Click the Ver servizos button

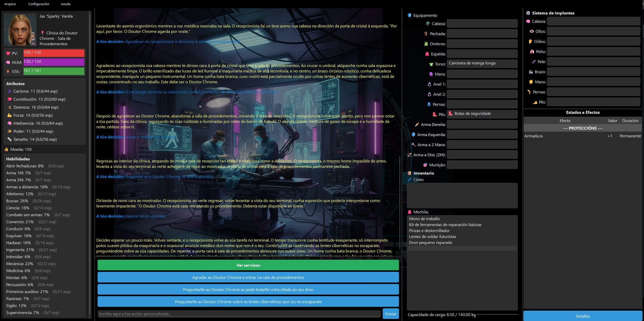coord(248,265)
